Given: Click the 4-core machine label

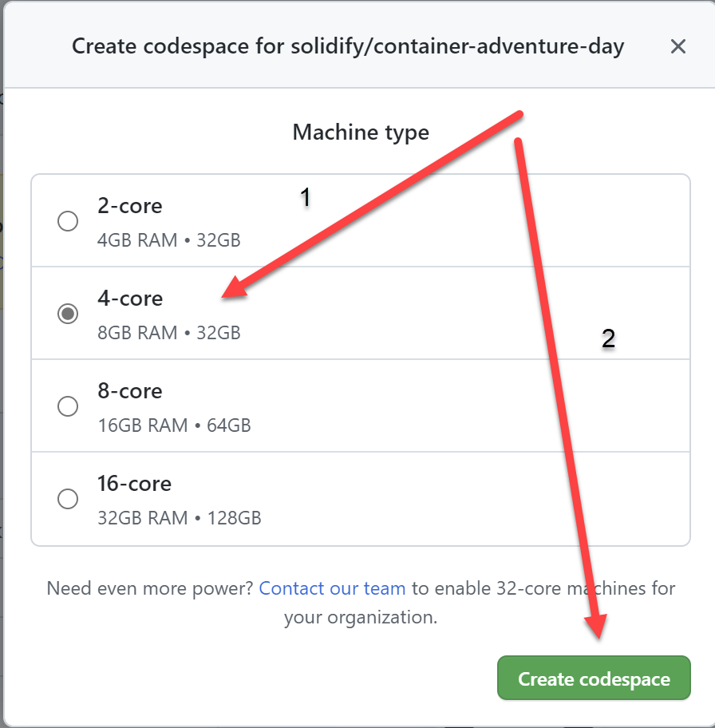Looking at the screenshot, I should [130, 298].
